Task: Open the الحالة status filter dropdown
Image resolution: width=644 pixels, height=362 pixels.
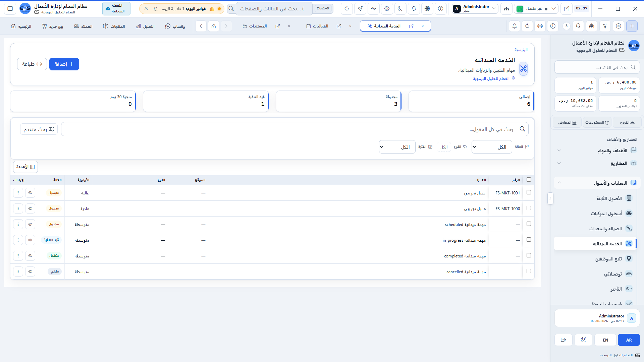Action: click(492, 147)
